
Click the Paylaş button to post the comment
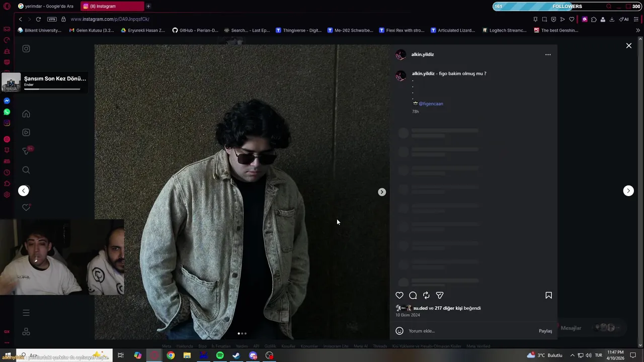click(545, 331)
